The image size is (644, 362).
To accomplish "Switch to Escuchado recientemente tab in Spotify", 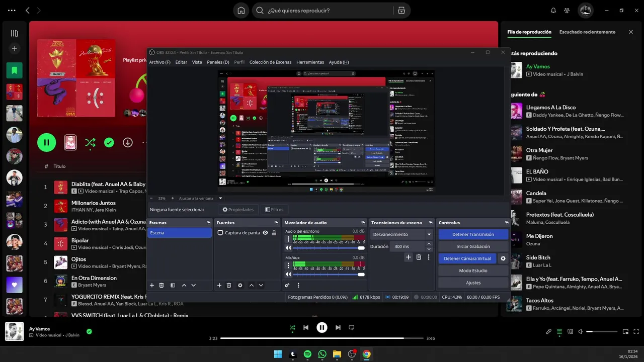I will tap(587, 32).
